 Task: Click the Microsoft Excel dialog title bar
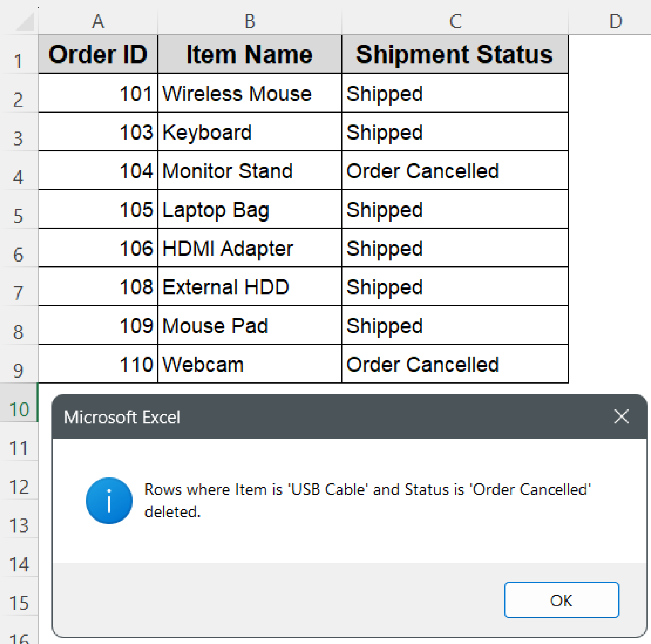coord(303,417)
